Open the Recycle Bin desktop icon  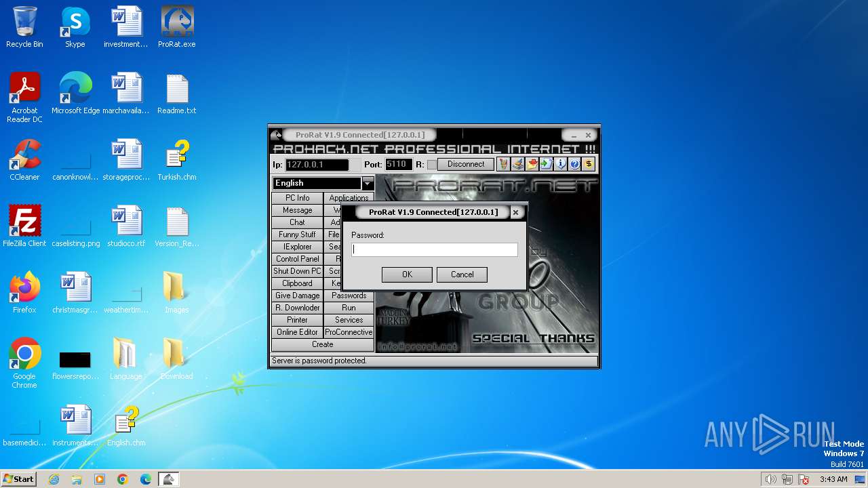pyautogui.click(x=24, y=27)
